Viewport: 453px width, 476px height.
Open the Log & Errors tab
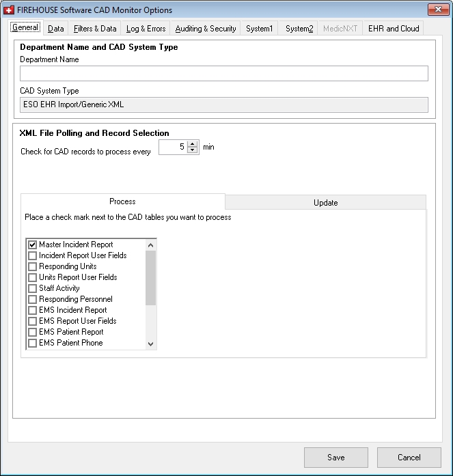[x=146, y=29]
